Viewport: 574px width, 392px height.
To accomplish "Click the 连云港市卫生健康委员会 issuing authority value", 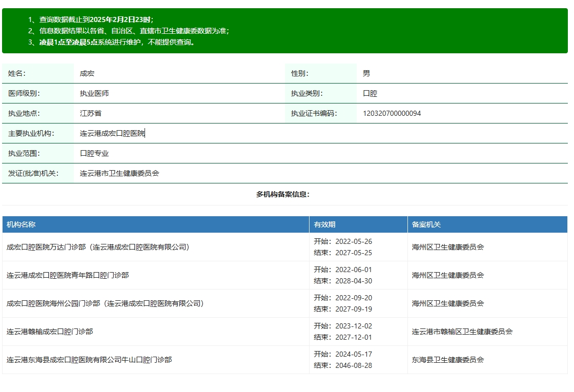I will [x=119, y=173].
